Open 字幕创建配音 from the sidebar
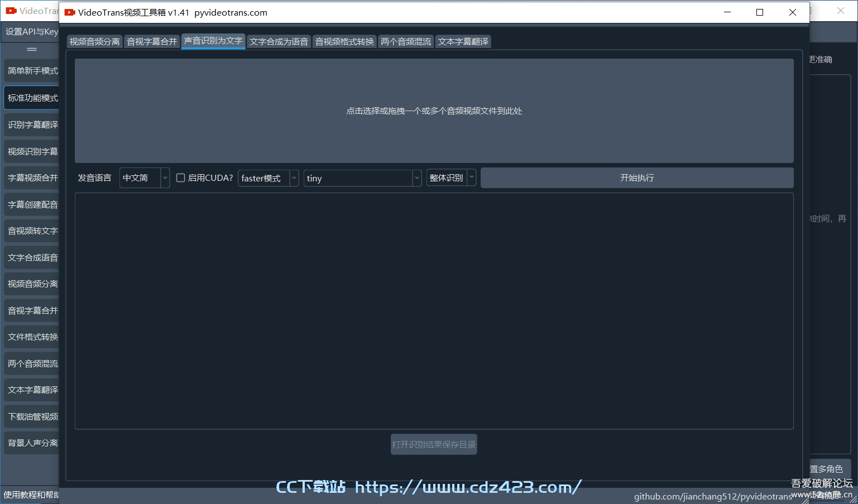Viewport: 858px width, 504px height. 32,204
